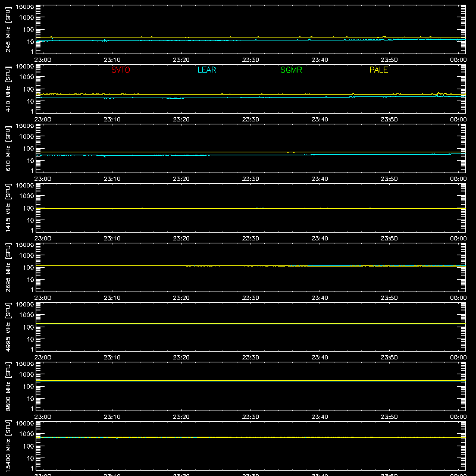Select the 245 MHz [SFU] axis title
476x476 pixels.
pos(8,29)
